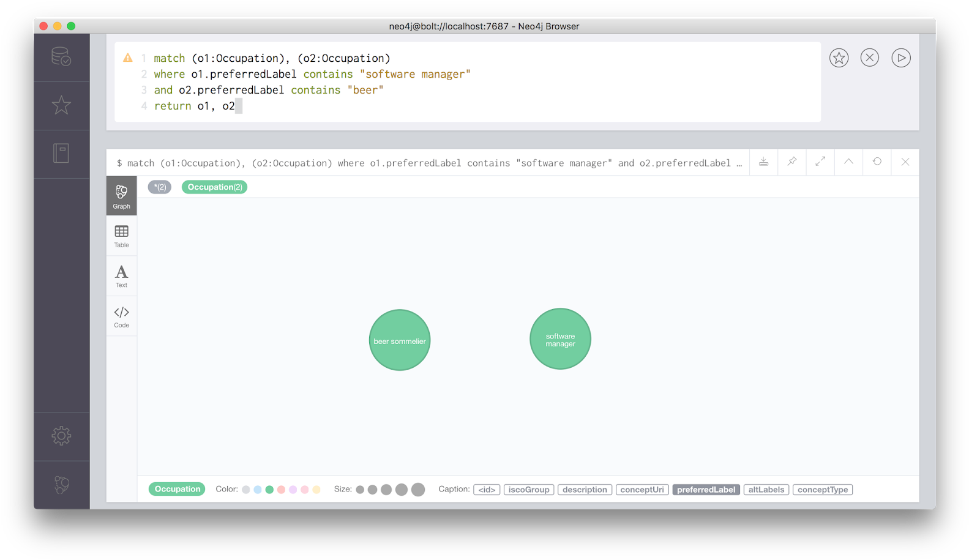
Task: Set caption to <id>
Action: click(487, 490)
